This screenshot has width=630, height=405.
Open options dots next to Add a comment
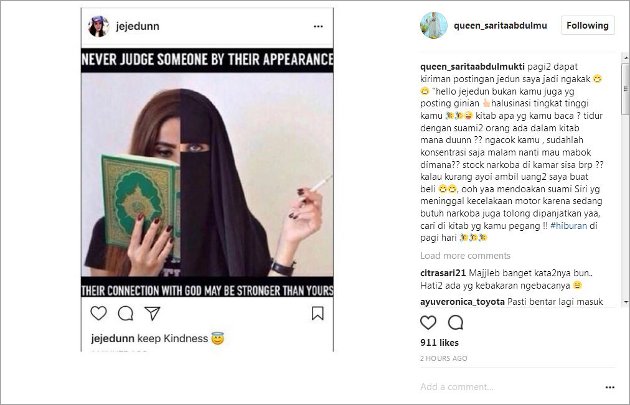pyautogui.click(x=610, y=387)
